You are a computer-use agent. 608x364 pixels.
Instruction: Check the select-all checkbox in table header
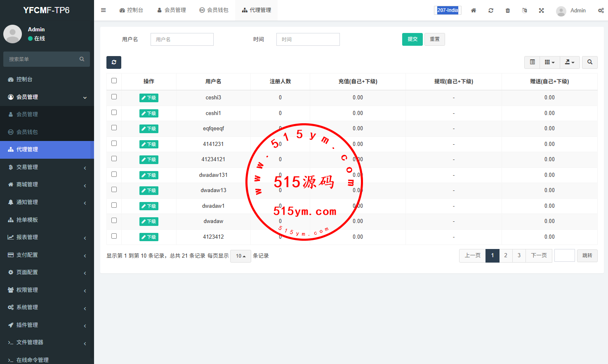click(114, 81)
